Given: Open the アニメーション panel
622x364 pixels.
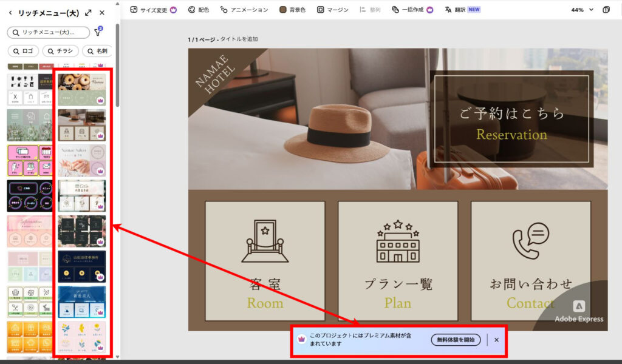Looking at the screenshot, I should tap(244, 10).
